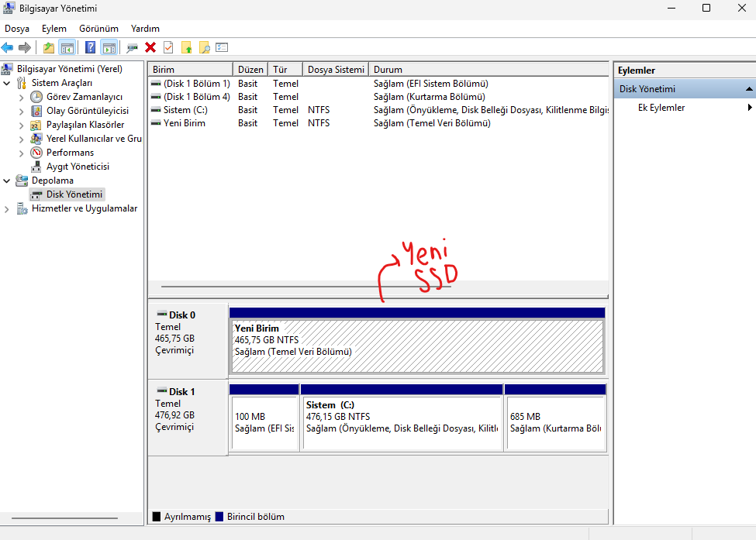Click the Back arrow toolbar icon
The image size is (756, 540).
(x=7, y=48)
